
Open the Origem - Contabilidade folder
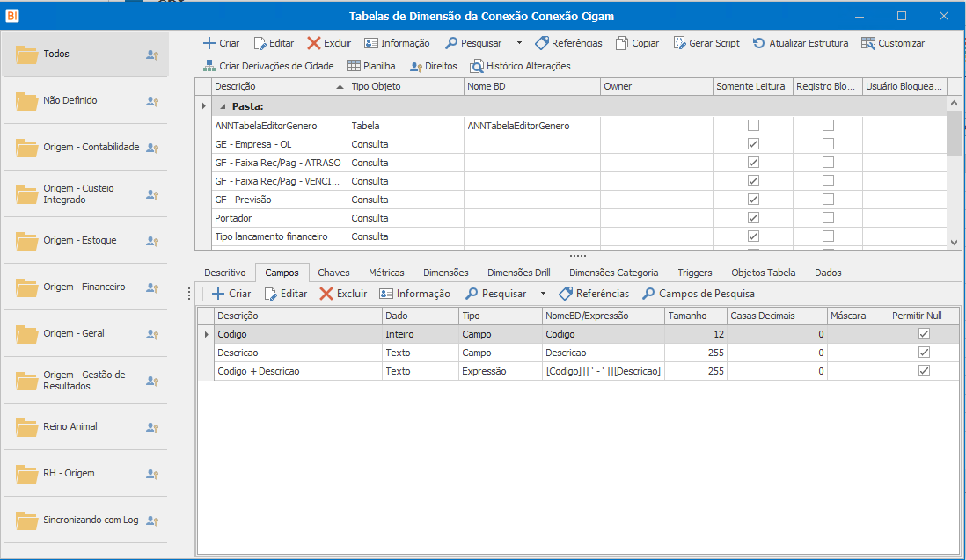coord(85,147)
